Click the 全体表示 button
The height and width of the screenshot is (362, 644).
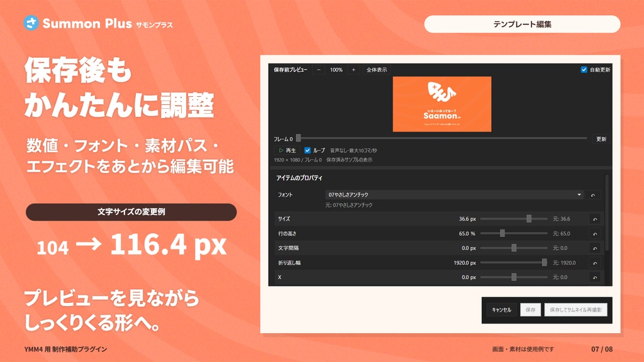[377, 70]
